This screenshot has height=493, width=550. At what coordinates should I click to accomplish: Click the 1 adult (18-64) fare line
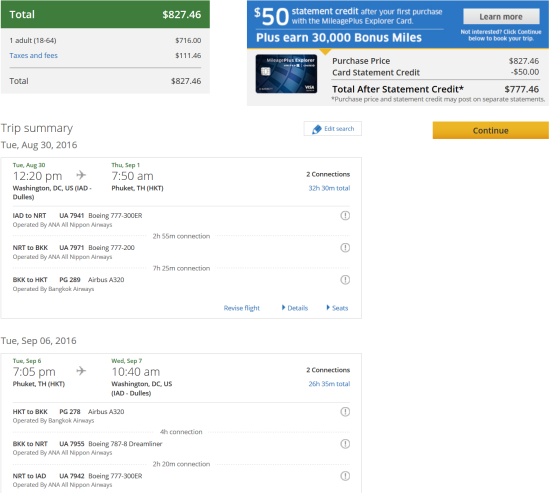click(105, 40)
